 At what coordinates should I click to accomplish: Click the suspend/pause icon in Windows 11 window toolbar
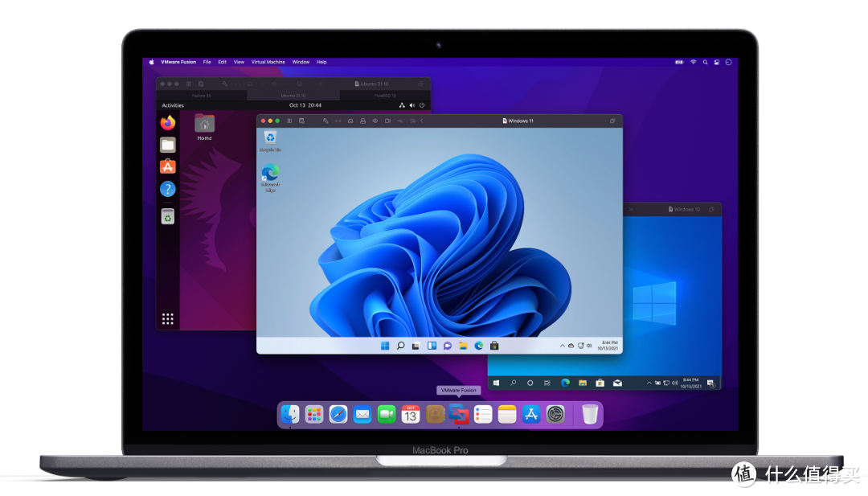click(x=289, y=121)
